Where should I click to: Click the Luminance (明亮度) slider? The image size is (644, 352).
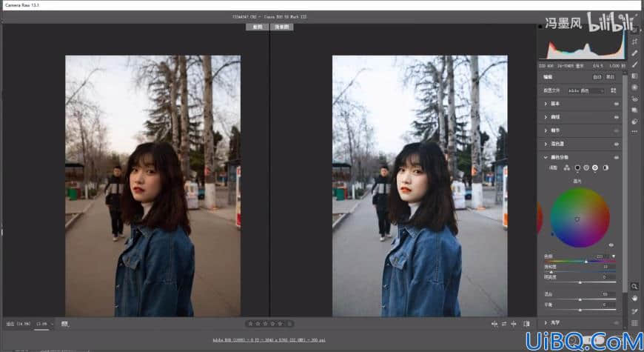point(580,282)
